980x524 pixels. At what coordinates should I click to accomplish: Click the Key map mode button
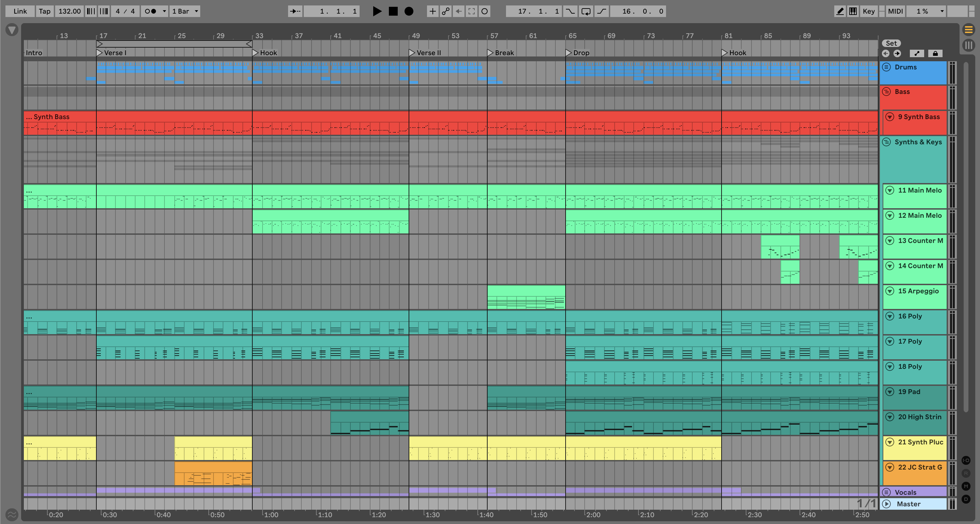tap(869, 12)
